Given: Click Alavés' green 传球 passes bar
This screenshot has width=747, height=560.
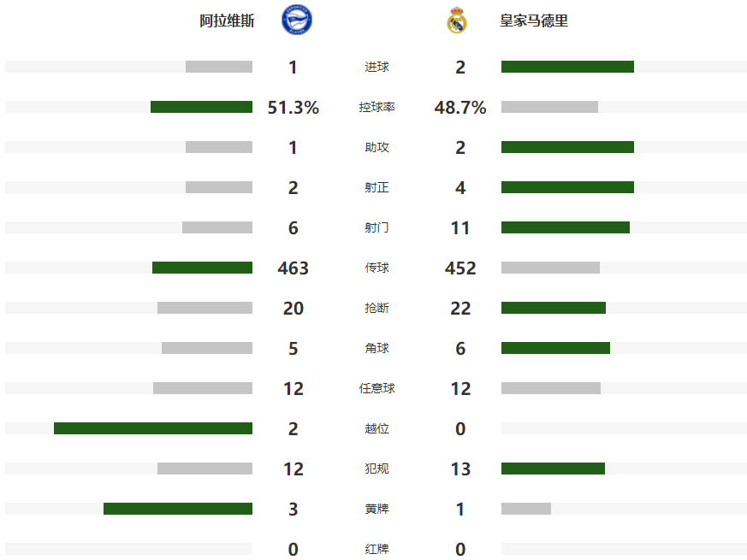Looking at the screenshot, I should [x=202, y=268].
